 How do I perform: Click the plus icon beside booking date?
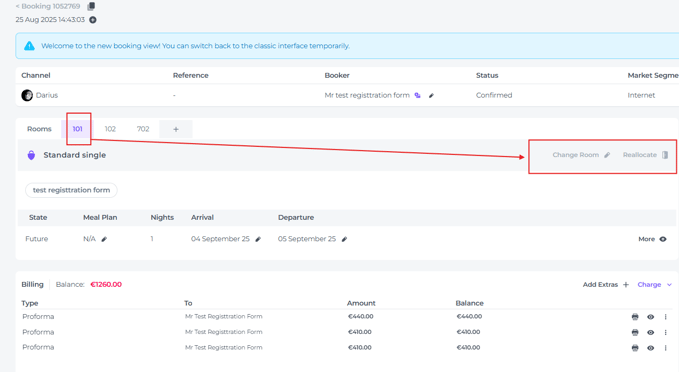[x=93, y=20]
